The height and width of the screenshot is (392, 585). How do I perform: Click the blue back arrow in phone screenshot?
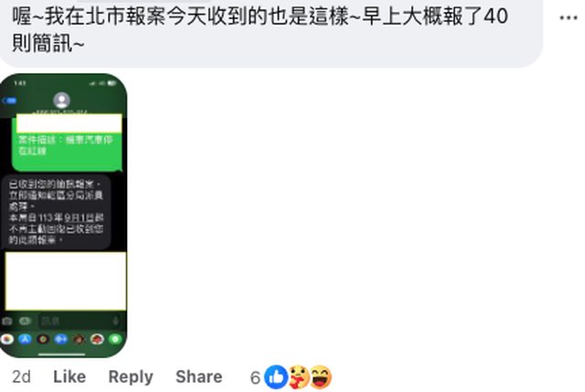coord(9,101)
